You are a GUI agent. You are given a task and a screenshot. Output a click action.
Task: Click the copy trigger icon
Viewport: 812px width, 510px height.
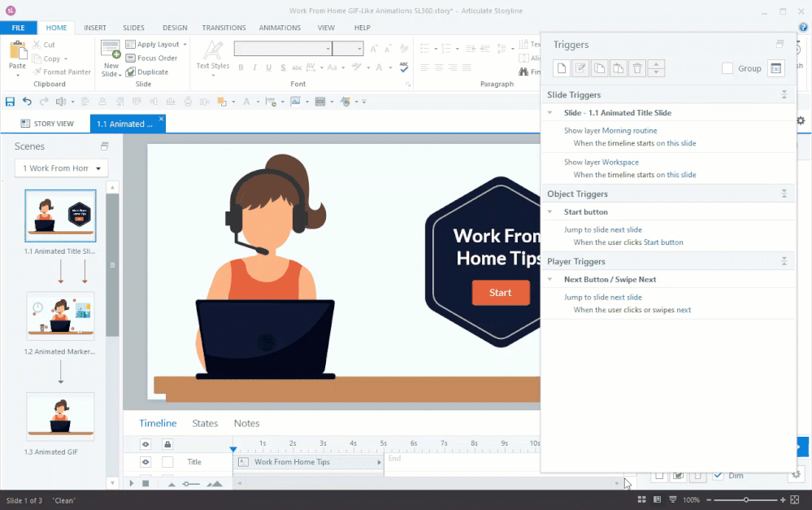pos(600,68)
